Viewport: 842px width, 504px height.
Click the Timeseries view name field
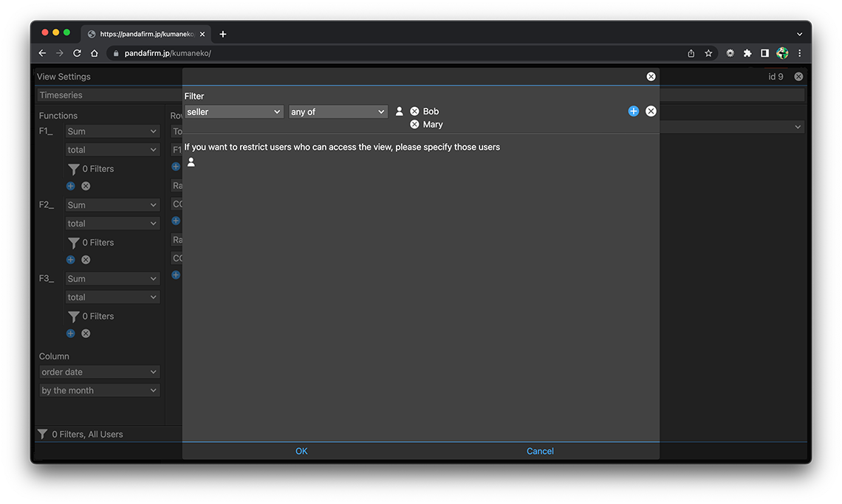coord(109,95)
